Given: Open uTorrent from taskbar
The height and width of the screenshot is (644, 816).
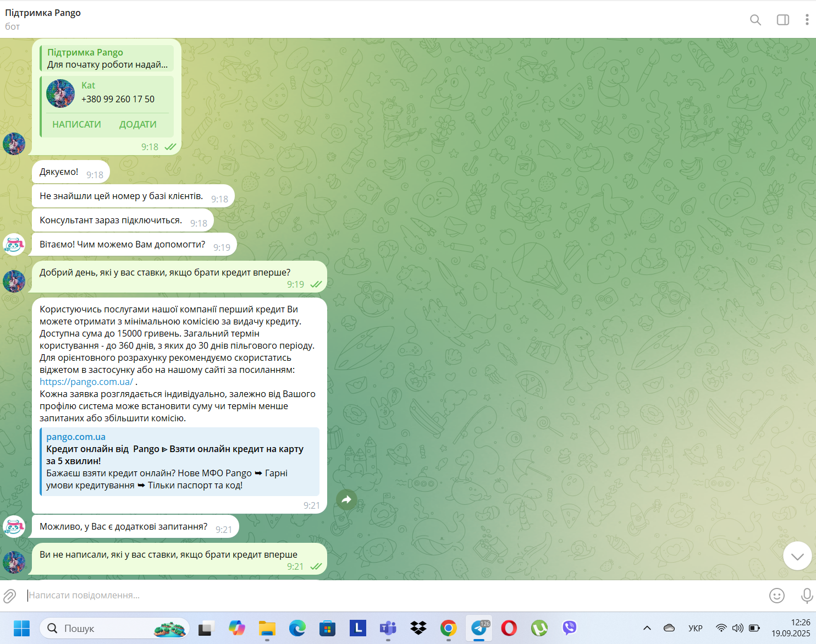Looking at the screenshot, I should (x=539, y=628).
